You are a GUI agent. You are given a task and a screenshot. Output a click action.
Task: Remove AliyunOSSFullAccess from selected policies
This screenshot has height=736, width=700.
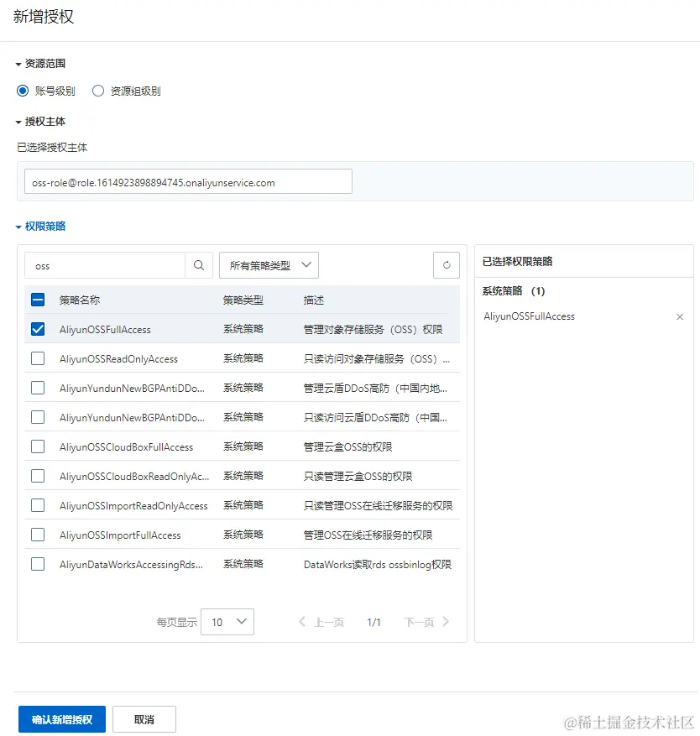[679, 317]
